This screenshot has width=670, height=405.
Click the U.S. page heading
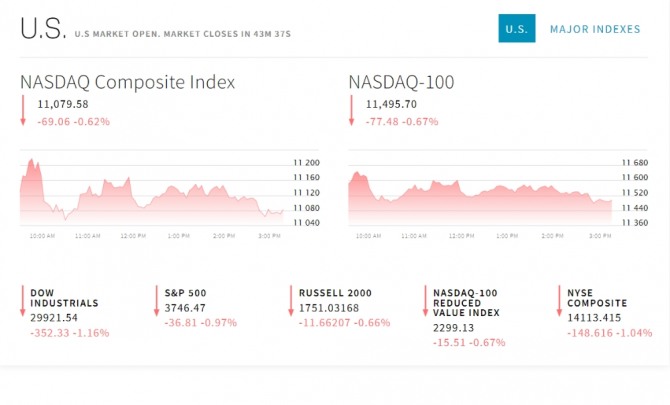(x=42, y=29)
